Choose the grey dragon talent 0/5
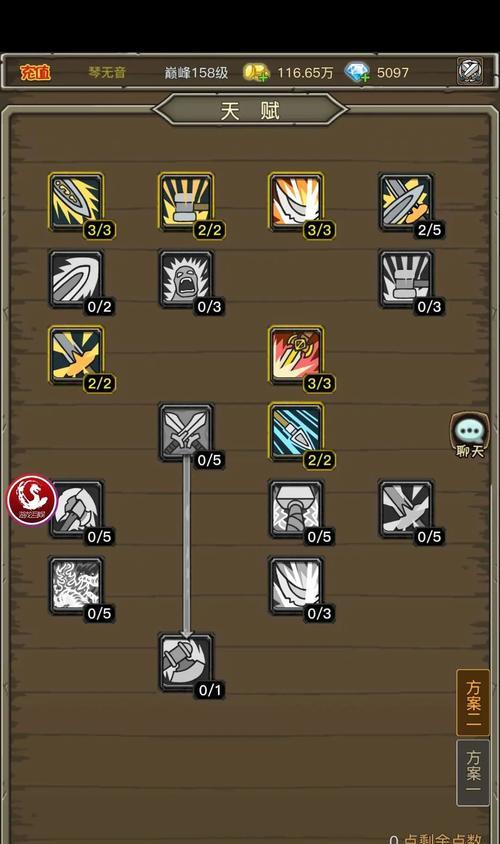Screen dimensions: 500x844 (76, 586)
